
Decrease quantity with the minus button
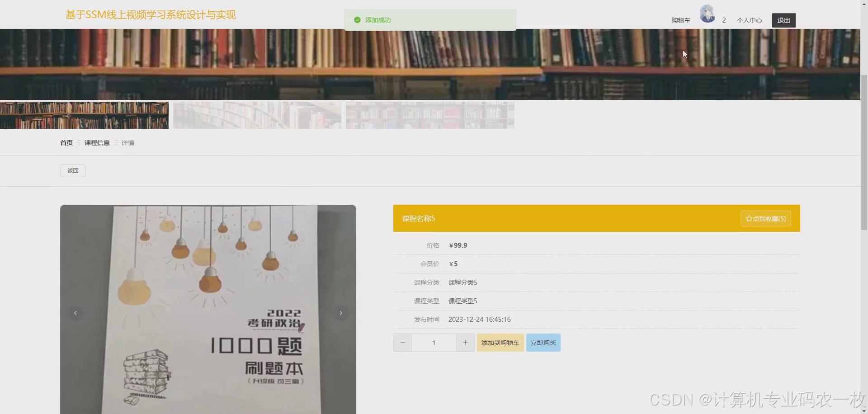[x=402, y=343]
